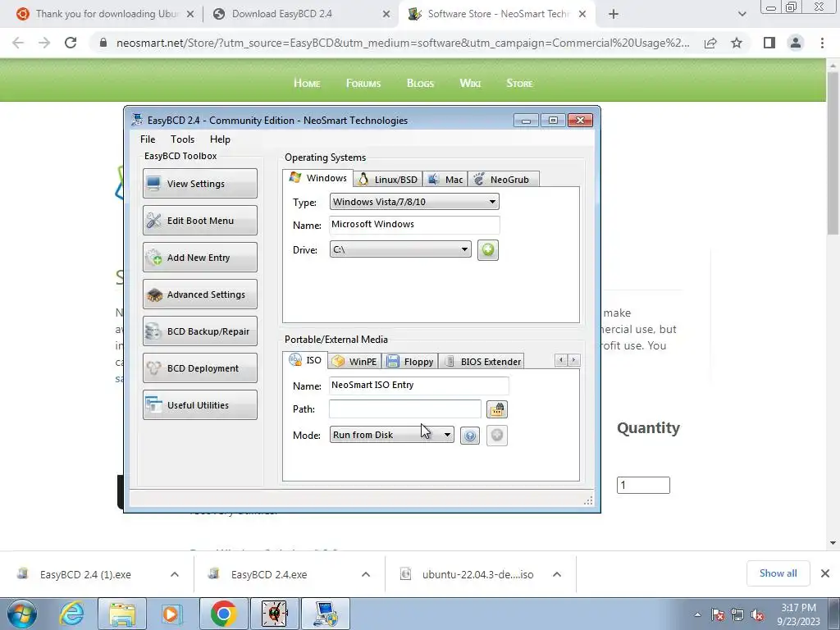Open a new Chrome tab

[x=614, y=15]
